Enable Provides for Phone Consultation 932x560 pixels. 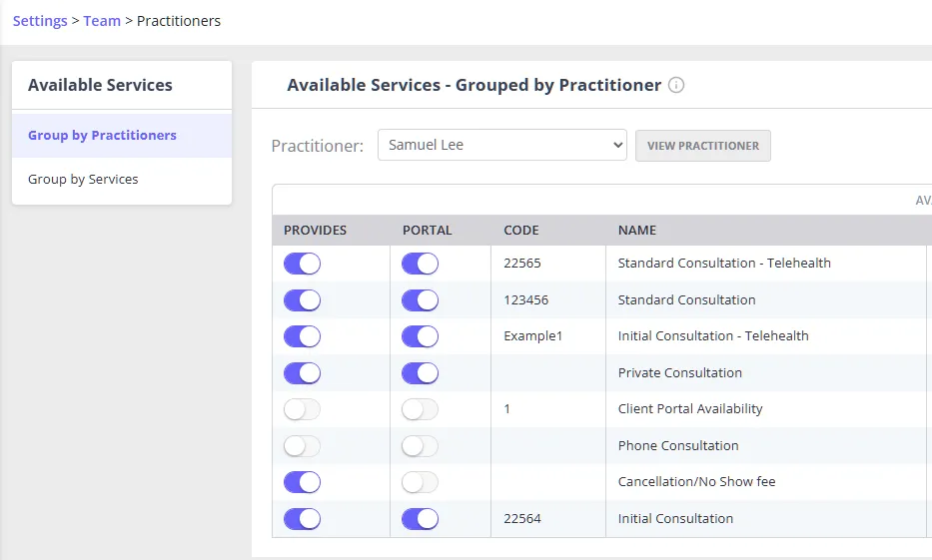(x=302, y=446)
